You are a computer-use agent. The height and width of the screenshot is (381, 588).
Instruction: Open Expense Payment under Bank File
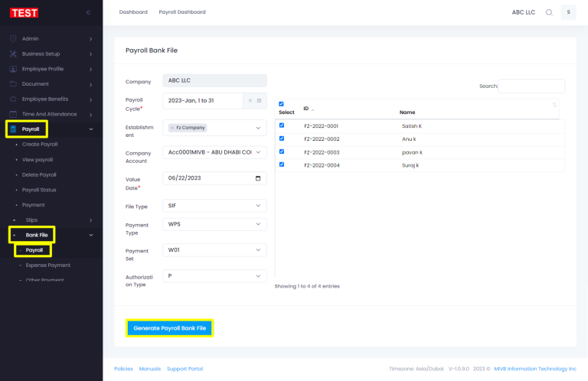pos(48,265)
